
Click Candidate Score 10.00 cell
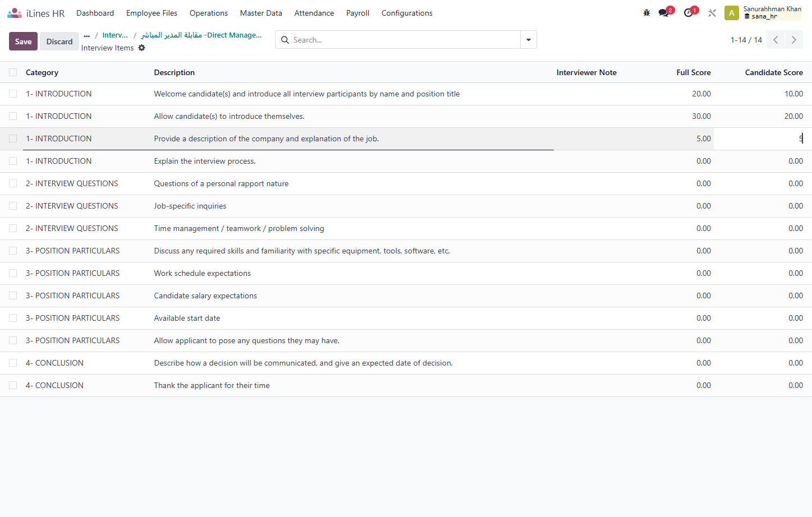click(793, 94)
